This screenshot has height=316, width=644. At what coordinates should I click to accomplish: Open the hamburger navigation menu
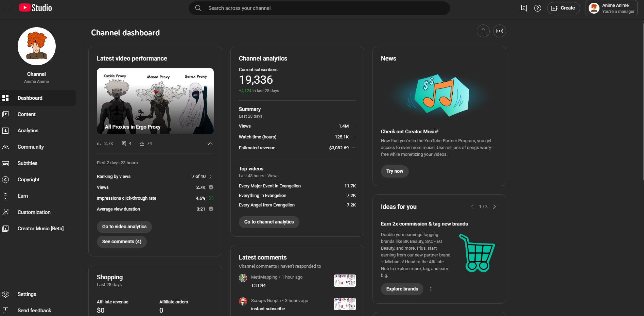point(6,8)
